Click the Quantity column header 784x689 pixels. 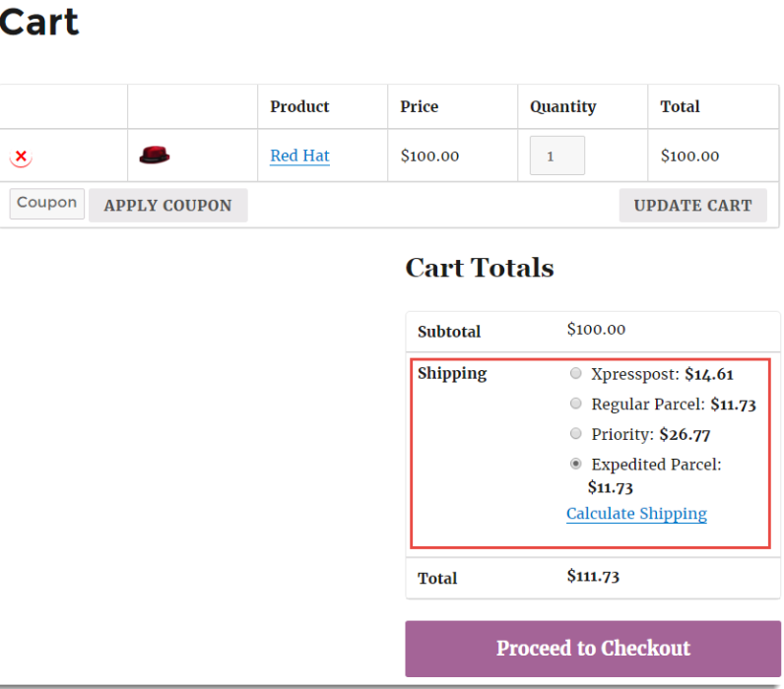pyautogui.click(x=562, y=106)
